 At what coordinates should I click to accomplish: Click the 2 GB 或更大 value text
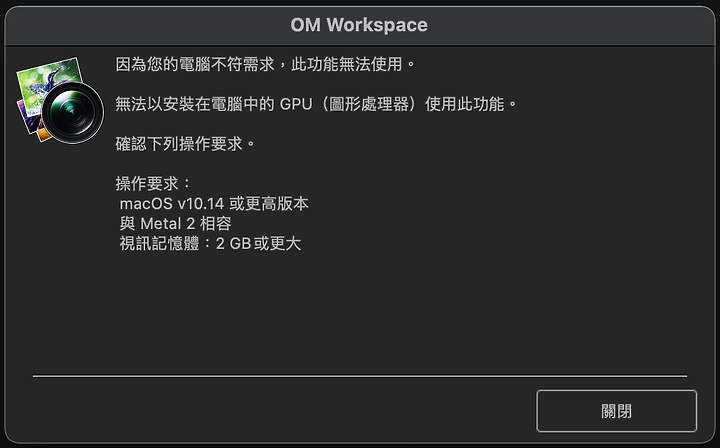pyautogui.click(x=259, y=244)
